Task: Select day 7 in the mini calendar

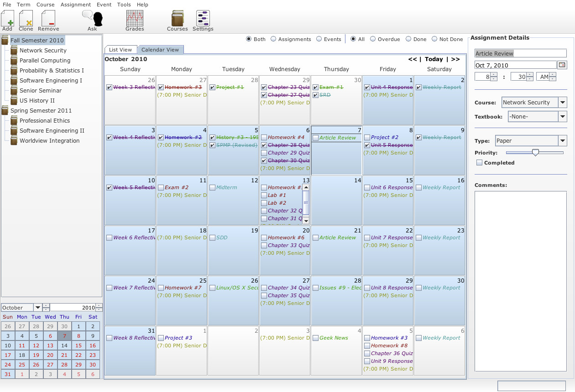Action: coord(64,336)
